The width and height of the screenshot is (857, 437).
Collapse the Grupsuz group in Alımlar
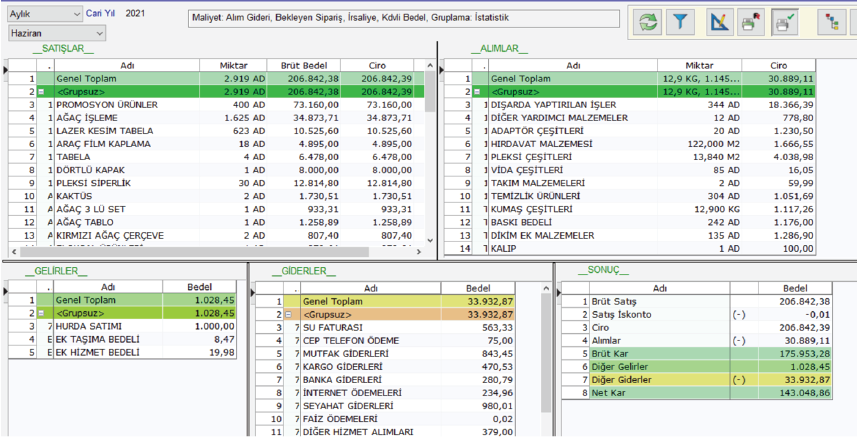point(482,91)
